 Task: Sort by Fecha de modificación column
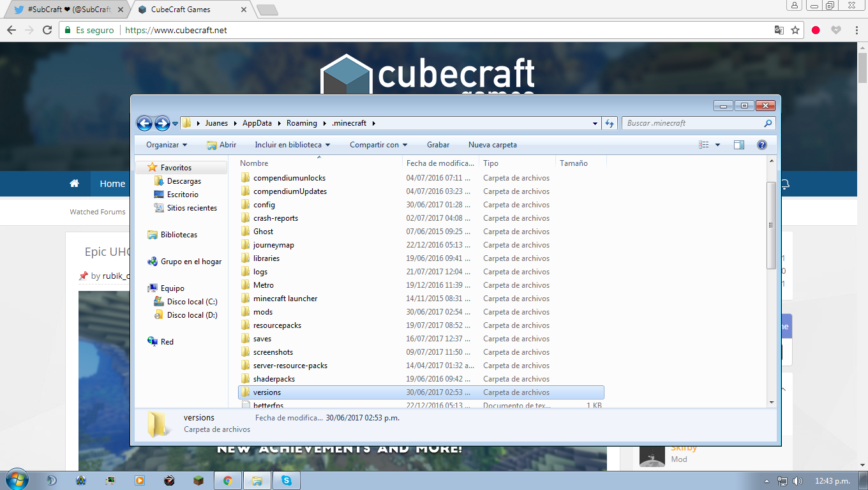(x=440, y=163)
